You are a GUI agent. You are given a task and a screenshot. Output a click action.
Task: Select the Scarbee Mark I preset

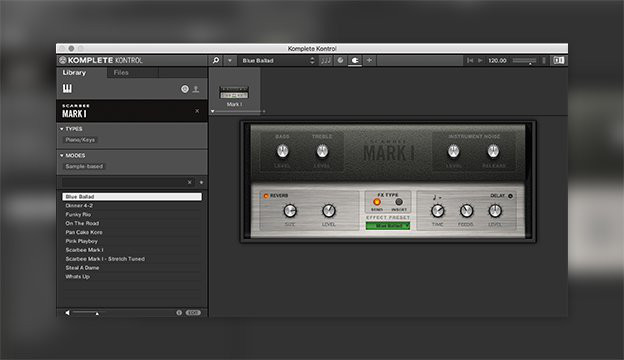132,250
